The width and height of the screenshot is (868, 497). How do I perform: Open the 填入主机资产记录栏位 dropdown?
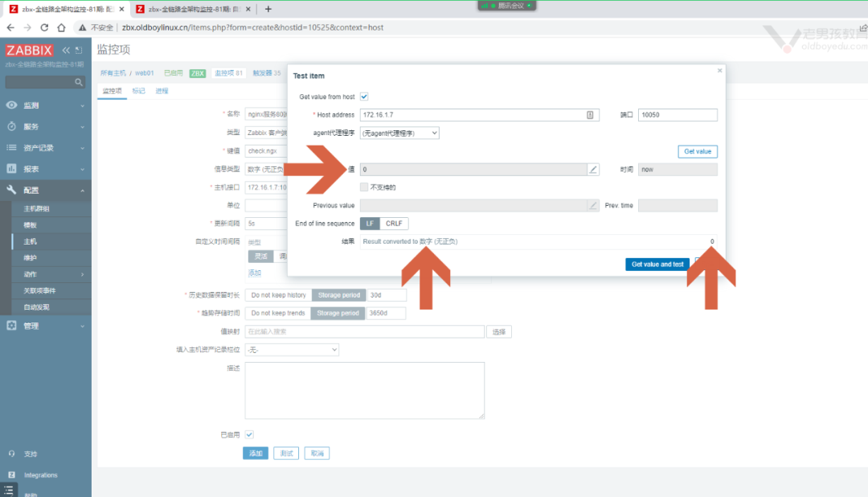coord(292,350)
